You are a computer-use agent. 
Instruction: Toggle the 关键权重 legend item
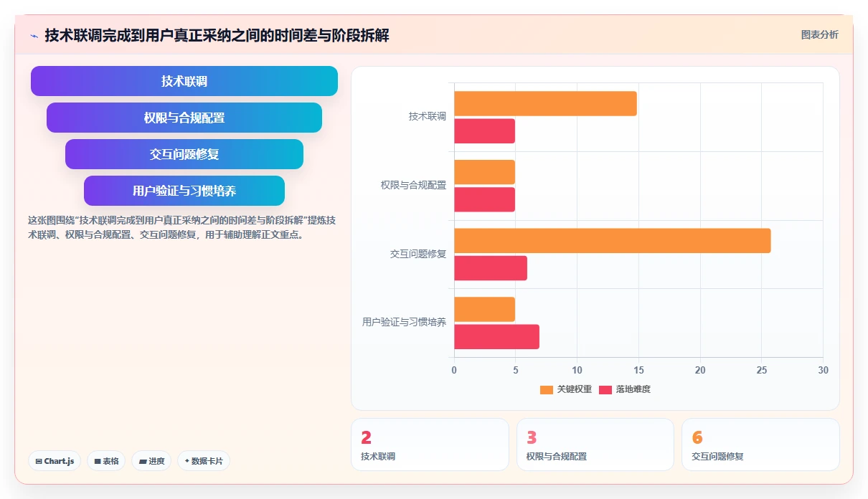tap(566, 389)
